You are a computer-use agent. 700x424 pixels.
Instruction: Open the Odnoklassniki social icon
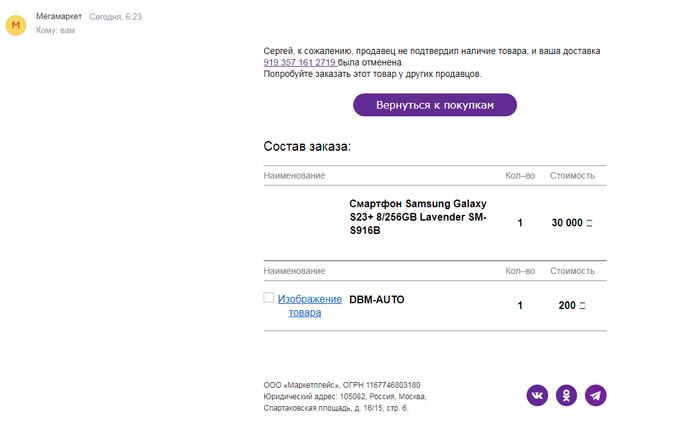tap(566, 396)
